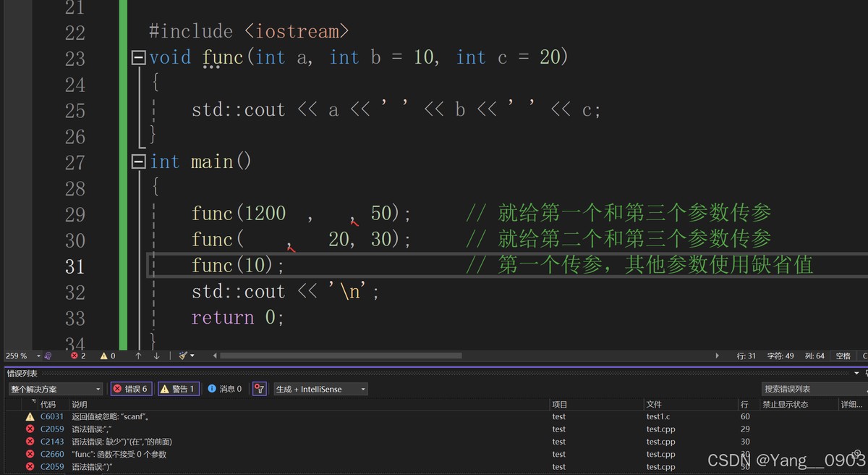Open the 259 % zoom level dropdown
This screenshot has width=868, height=475.
click(x=38, y=356)
